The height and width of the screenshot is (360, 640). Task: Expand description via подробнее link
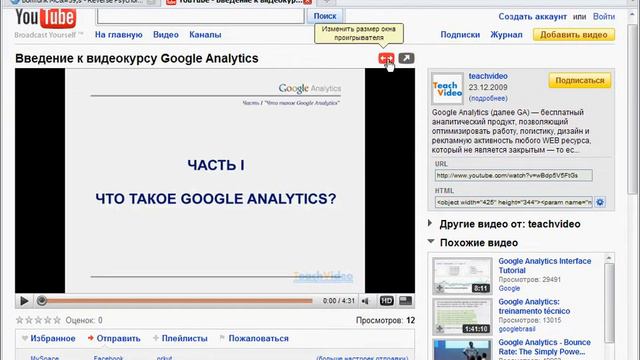click(488, 98)
